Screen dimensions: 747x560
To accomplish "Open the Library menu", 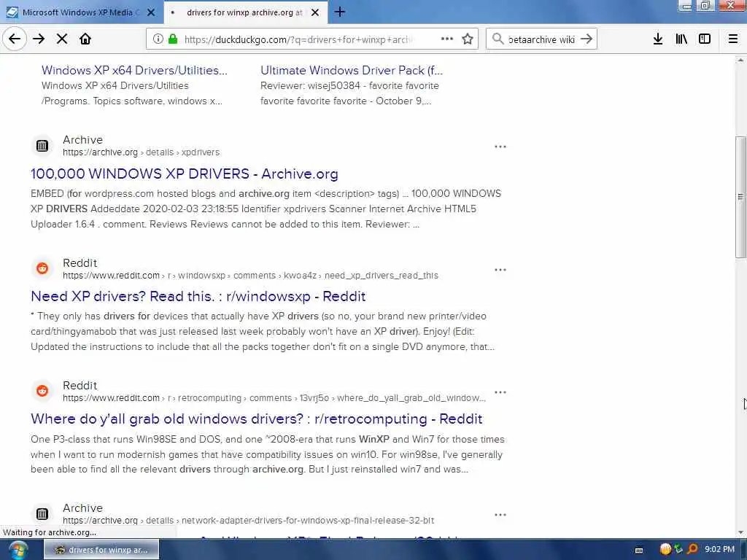I will coord(681,39).
